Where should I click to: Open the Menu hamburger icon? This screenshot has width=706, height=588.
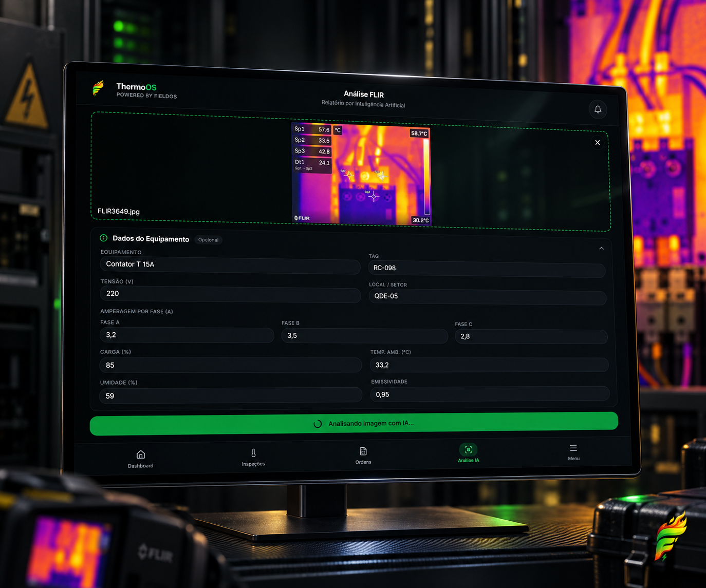click(x=573, y=448)
